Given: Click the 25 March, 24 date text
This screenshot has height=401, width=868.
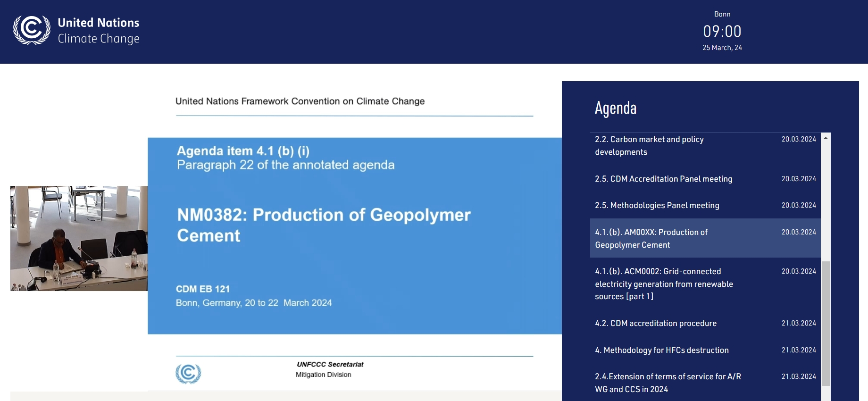Looking at the screenshot, I should point(722,48).
